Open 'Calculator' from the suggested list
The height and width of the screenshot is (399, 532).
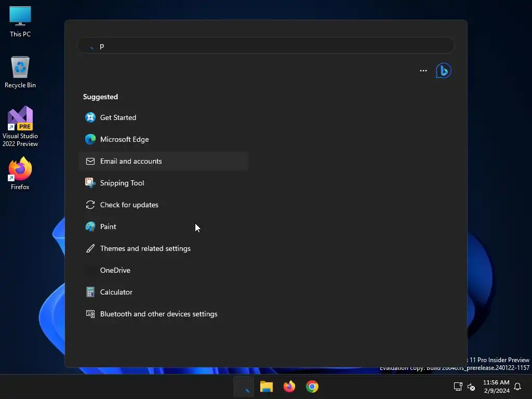coord(164,292)
